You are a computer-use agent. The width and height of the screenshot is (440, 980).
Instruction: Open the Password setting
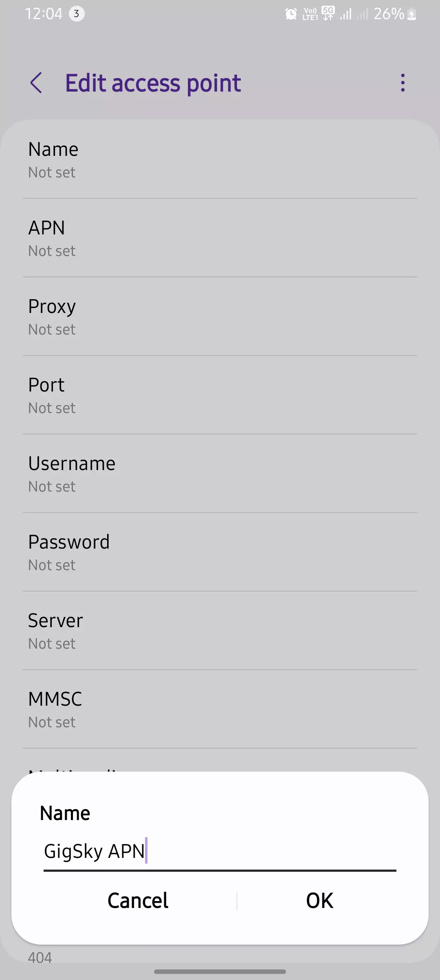pyautogui.click(x=220, y=553)
